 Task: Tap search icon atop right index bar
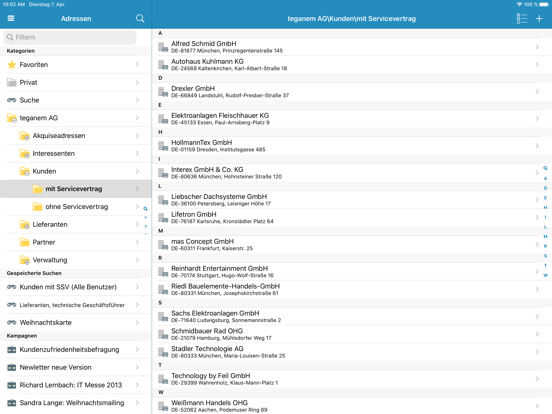[545, 168]
